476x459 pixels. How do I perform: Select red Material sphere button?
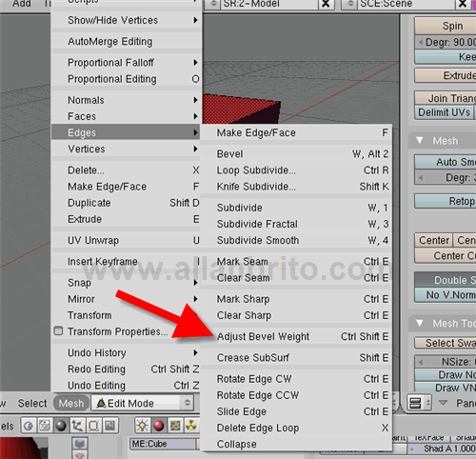[158, 426]
